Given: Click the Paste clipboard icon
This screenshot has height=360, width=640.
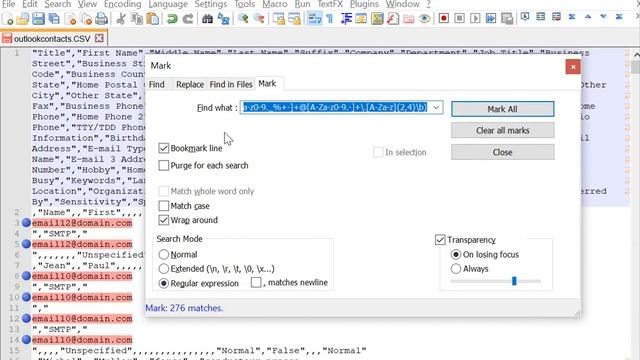Looking at the screenshot, I should point(153,19).
